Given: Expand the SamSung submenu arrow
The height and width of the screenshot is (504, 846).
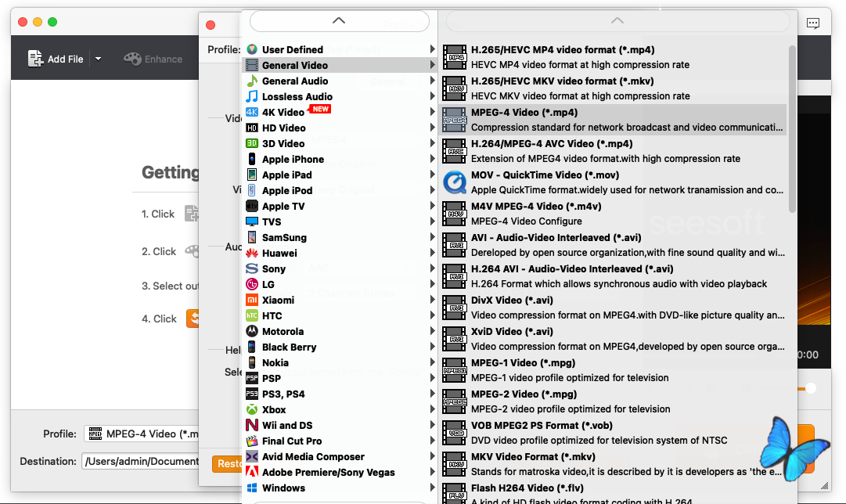Looking at the screenshot, I should 432,237.
